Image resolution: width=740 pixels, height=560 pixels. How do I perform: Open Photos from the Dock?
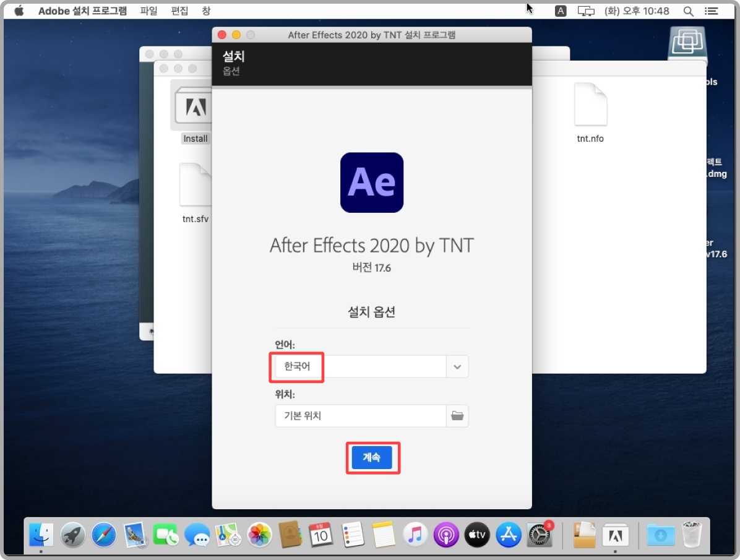[x=259, y=535]
